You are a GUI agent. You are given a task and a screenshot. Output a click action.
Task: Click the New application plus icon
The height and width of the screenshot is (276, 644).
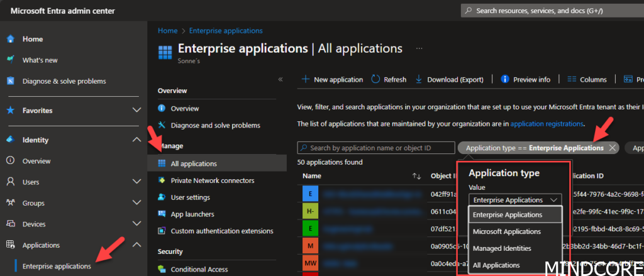[306, 79]
